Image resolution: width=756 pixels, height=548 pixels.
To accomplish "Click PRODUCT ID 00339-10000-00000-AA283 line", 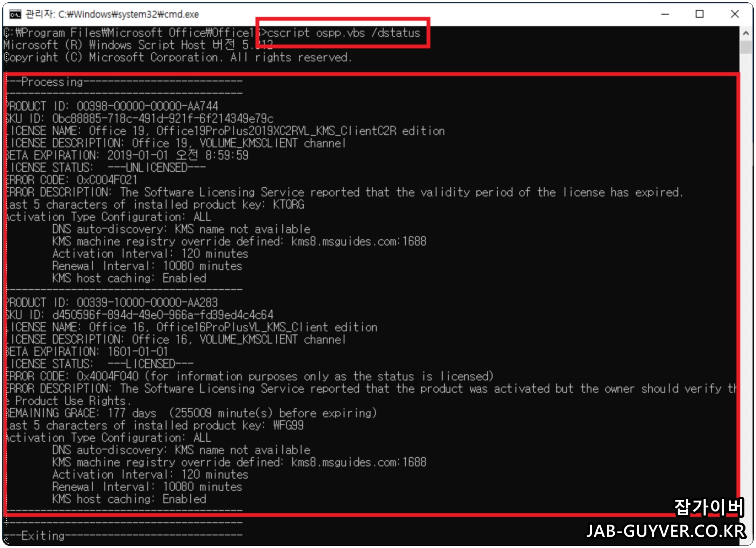I will pyautogui.click(x=112, y=302).
